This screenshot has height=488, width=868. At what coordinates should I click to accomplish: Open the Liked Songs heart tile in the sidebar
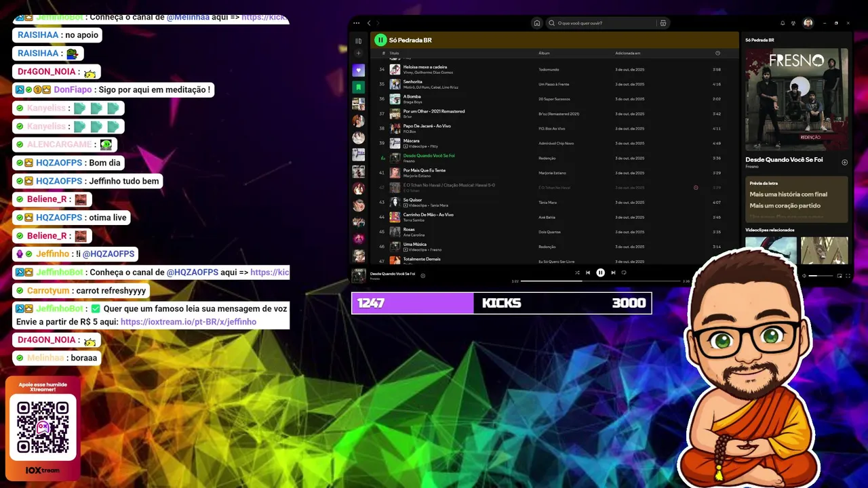click(359, 70)
